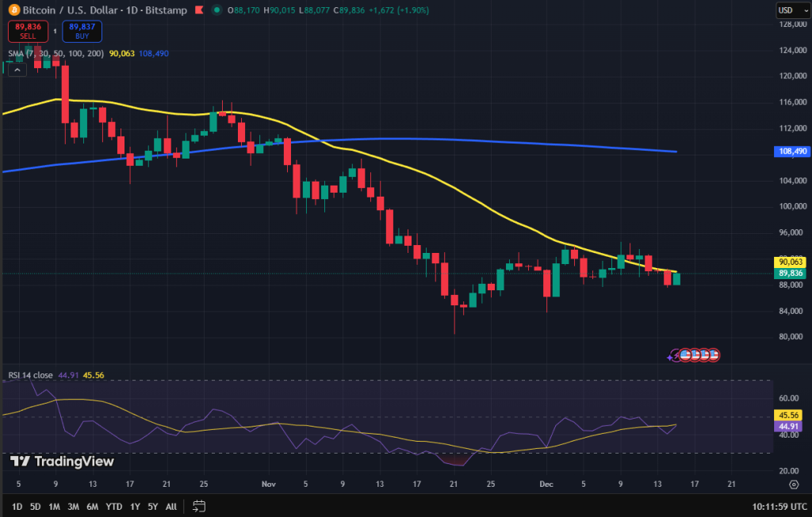Collapse the indicators list with the chevron arrow
The width and height of the screenshot is (812, 517).
[x=16, y=69]
